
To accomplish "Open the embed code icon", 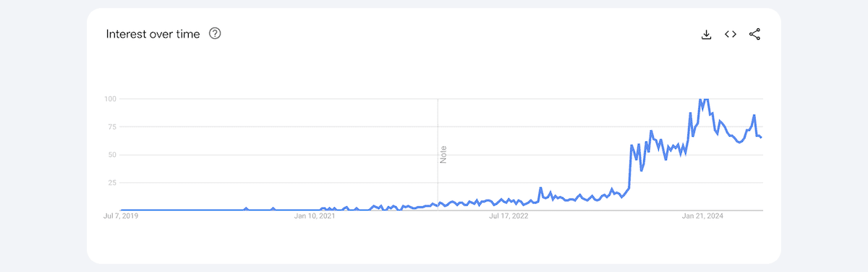I will (731, 34).
